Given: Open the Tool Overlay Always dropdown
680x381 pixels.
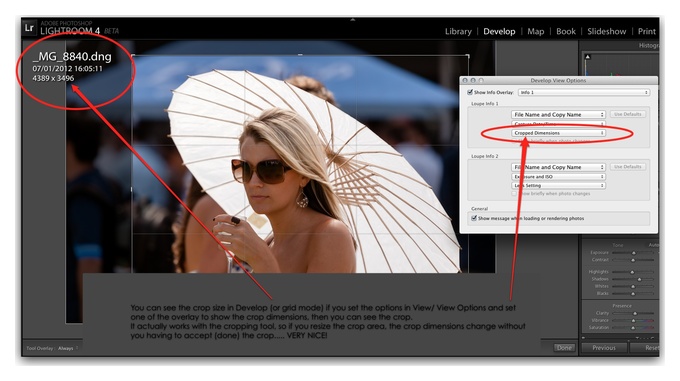Looking at the screenshot, I should pyautogui.click(x=68, y=348).
